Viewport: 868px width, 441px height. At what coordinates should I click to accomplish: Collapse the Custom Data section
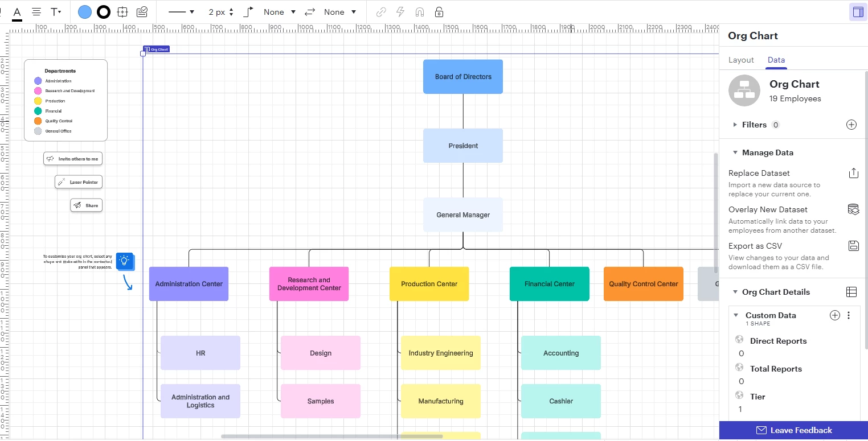(736, 315)
